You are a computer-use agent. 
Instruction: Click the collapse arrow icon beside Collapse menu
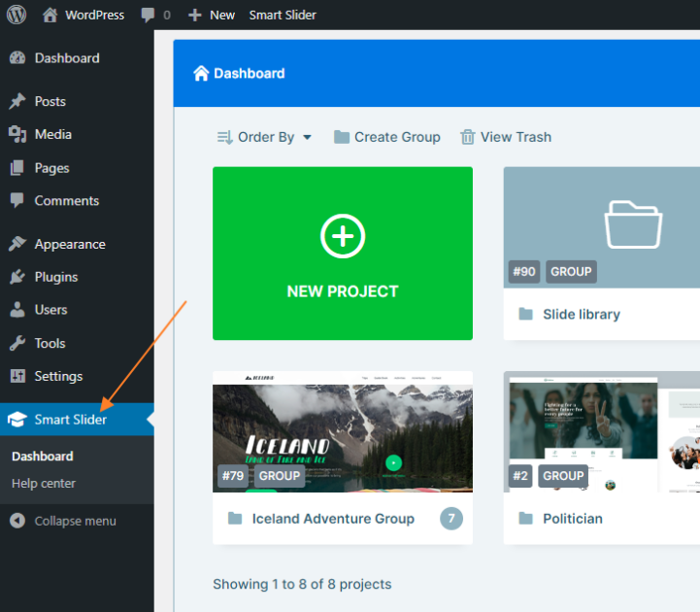tap(17, 521)
